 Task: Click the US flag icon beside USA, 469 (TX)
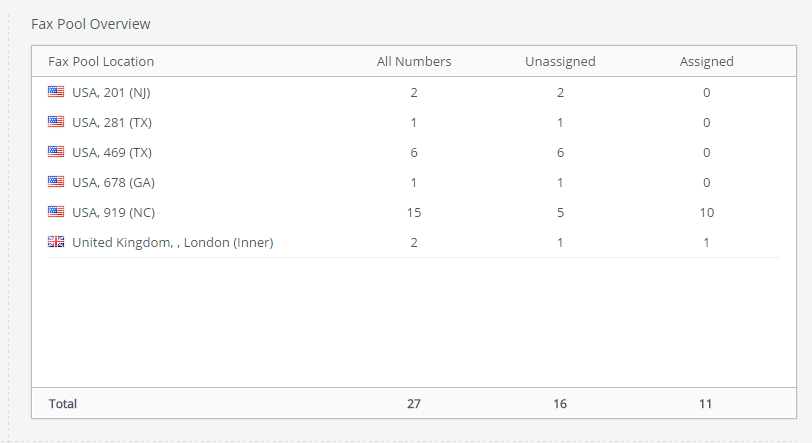(x=56, y=152)
